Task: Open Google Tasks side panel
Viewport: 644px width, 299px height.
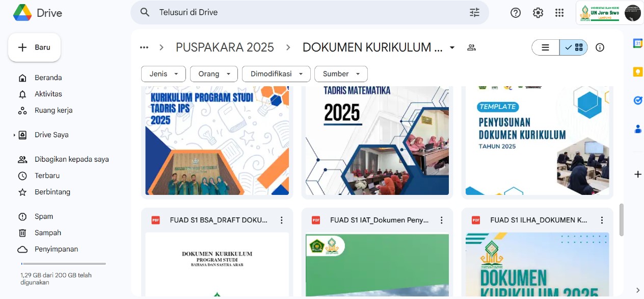Action: 637,101
